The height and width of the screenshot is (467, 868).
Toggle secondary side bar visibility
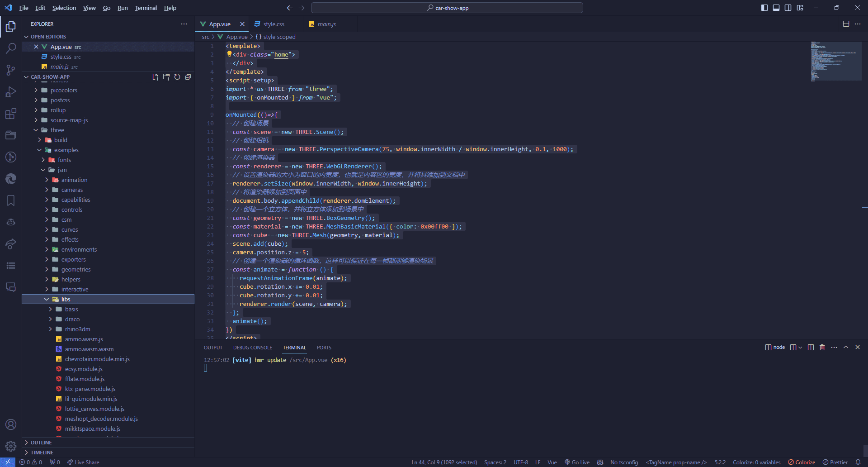[788, 8]
